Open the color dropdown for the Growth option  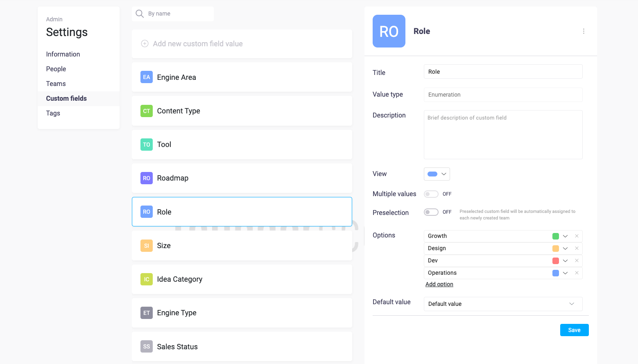coord(566,236)
